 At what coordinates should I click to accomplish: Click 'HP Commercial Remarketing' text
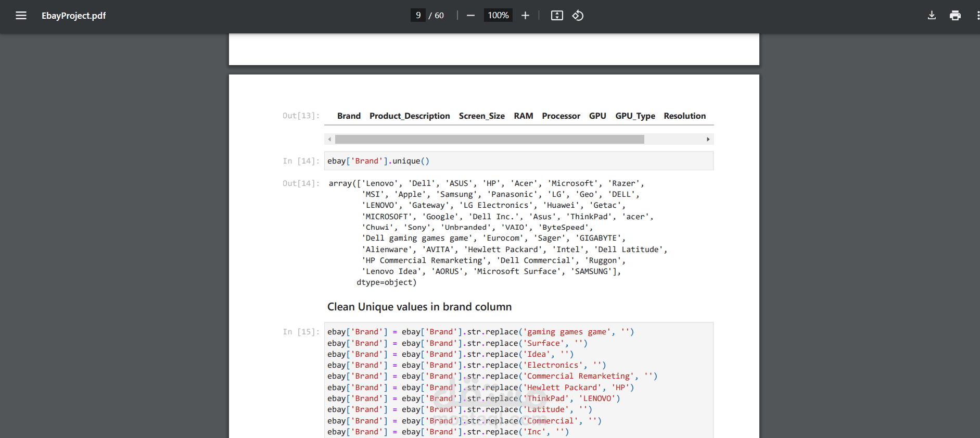coord(424,260)
